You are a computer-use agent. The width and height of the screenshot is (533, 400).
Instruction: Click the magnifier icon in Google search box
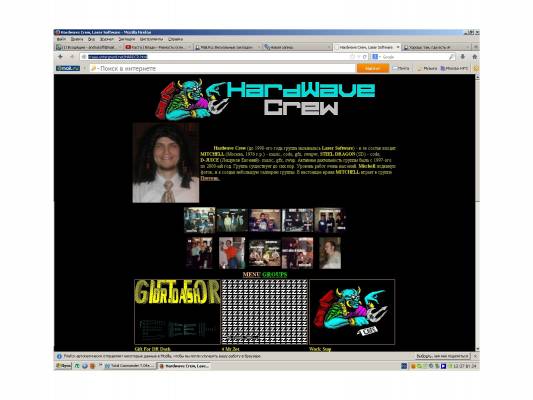click(x=451, y=57)
